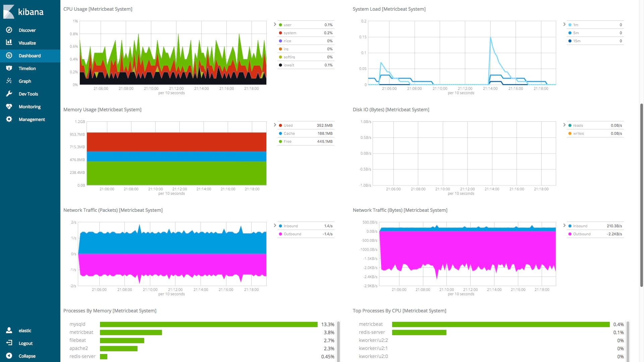
Task: Open the Management label
Action: [x=32, y=119]
